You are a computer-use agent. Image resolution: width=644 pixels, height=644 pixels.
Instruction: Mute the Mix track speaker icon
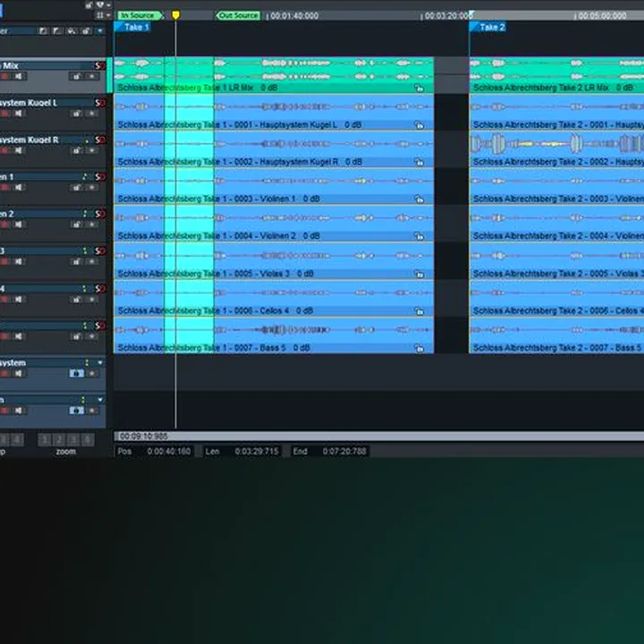coord(19,76)
